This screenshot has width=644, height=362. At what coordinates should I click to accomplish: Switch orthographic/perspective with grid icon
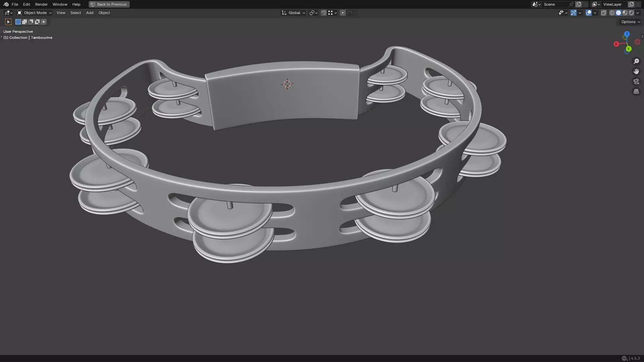[x=636, y=92]
